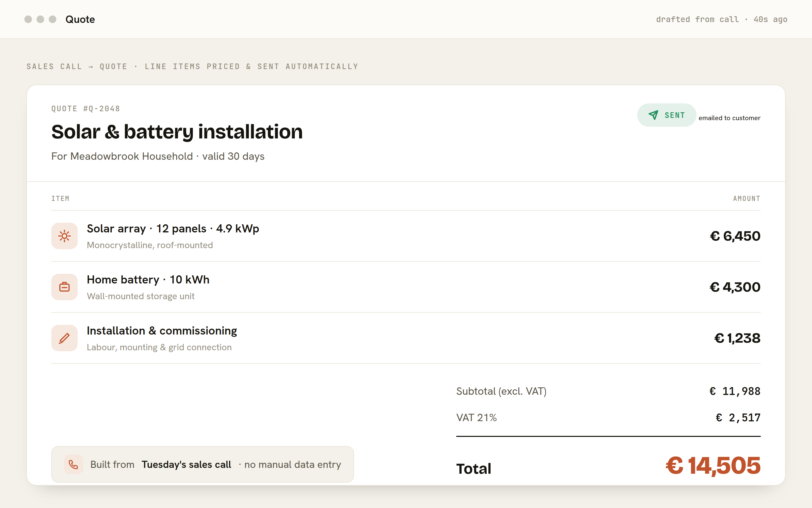Select 'Installation & commissioning' line item

(162, 331)
